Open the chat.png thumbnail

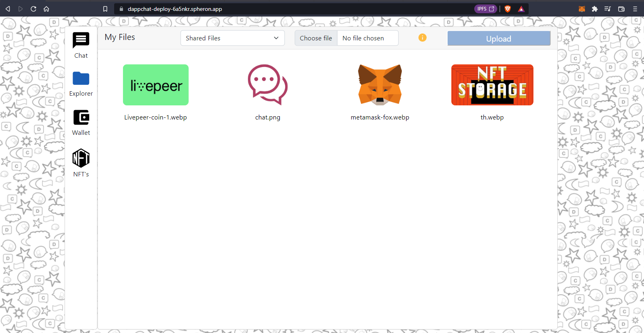pos(268,85)
